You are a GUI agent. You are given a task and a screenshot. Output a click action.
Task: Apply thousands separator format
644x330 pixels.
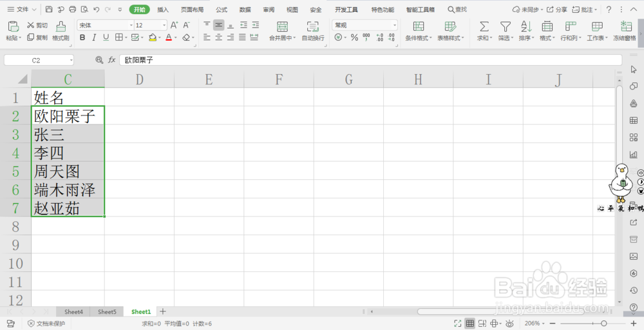point(366,37)
